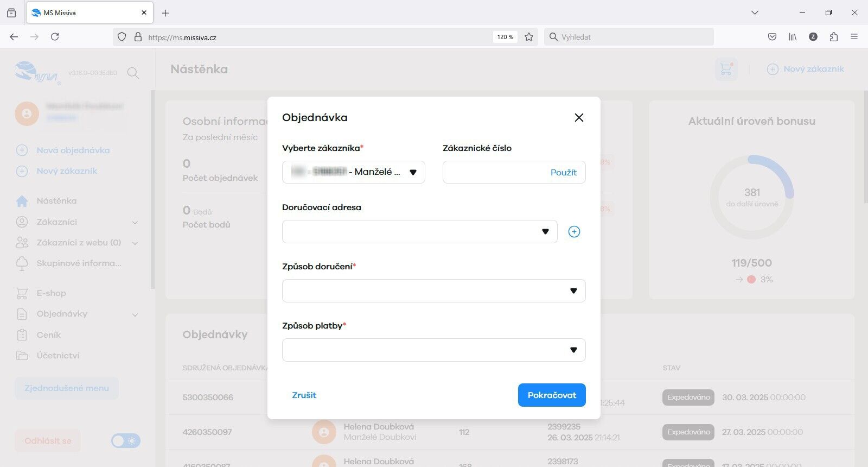Screen dimensions: 868x467
Task: Open the Vyberte zákazníka dropdown
Action: 354,172
